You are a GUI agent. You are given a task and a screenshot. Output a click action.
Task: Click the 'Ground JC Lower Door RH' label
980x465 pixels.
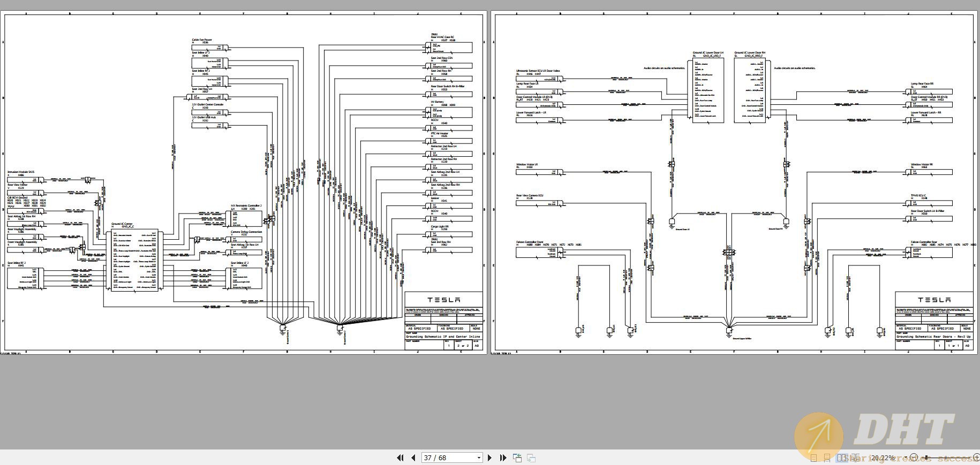point(750,53)
